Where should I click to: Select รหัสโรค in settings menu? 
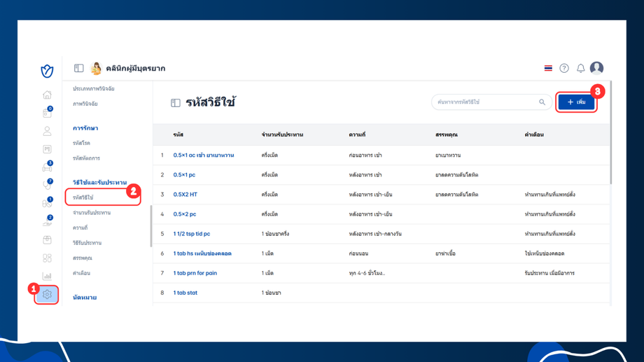[81, 143]
